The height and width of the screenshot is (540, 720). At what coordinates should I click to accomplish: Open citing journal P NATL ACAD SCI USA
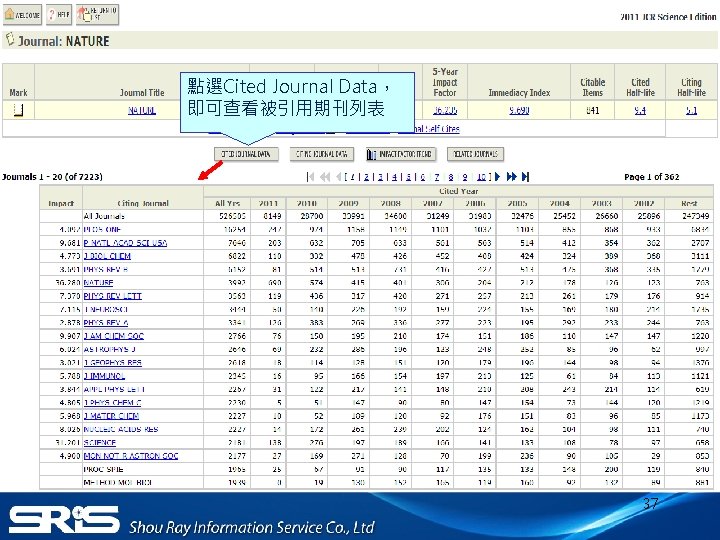point(125,242)
